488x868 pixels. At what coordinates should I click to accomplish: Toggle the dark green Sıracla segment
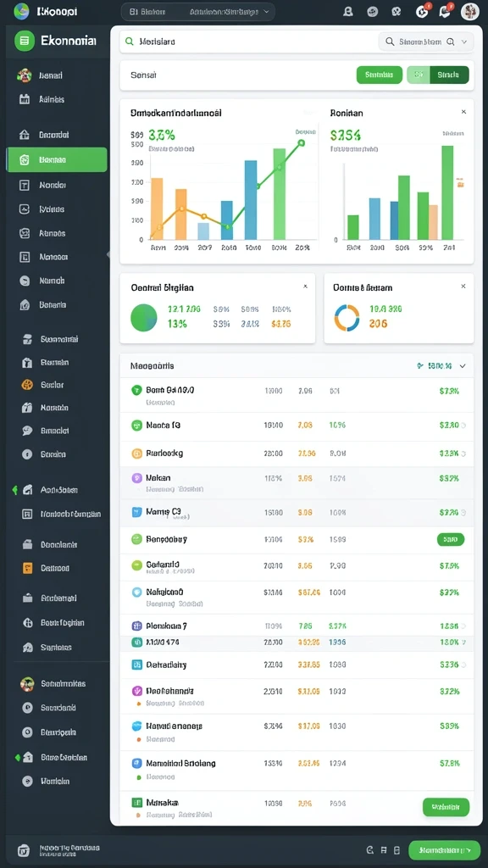click(x=449, y=75)
